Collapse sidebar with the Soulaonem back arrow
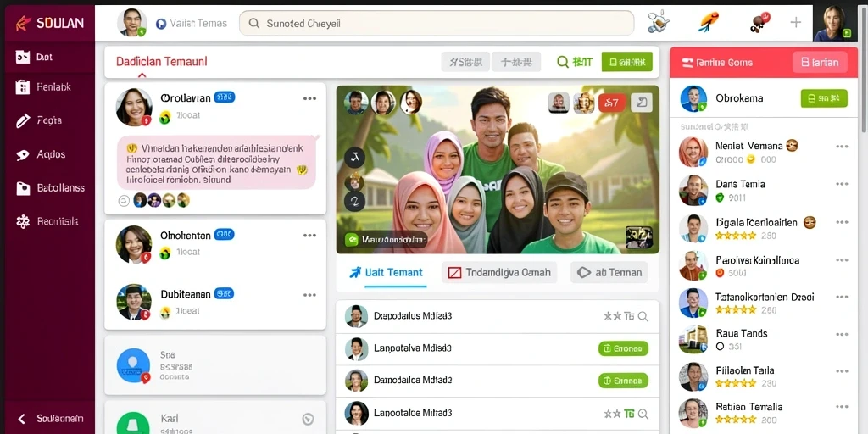 point(22,419)
